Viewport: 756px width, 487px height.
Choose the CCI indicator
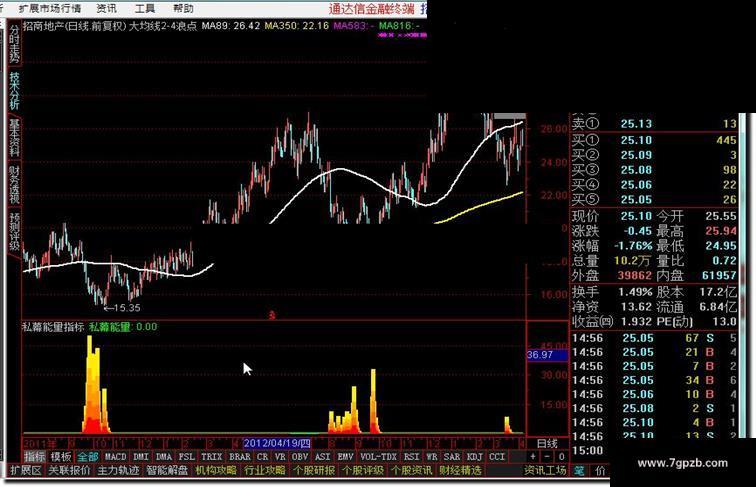[497, 456]
